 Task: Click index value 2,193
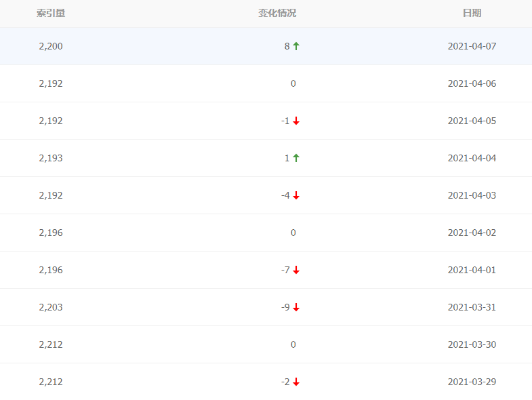coord(51,158)
